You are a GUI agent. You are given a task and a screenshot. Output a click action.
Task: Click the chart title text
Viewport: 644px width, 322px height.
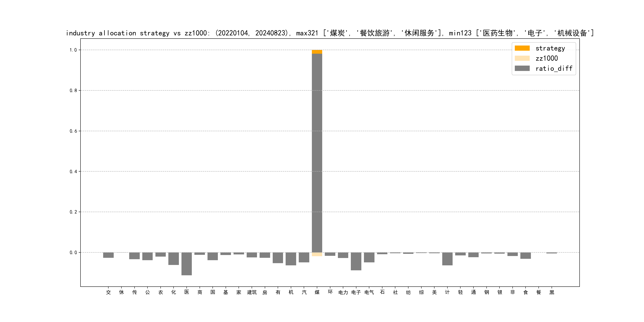(330, 33)
